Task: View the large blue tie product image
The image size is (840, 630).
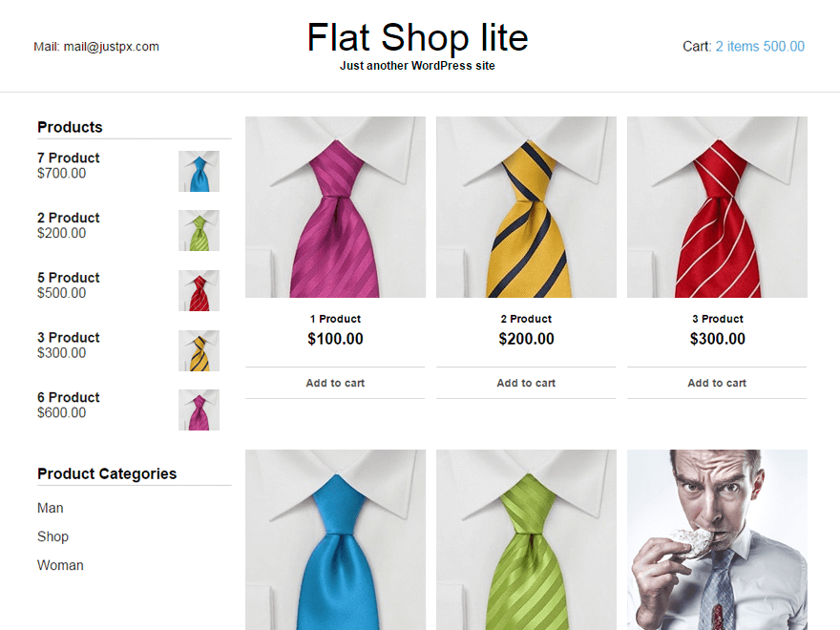Action: [x=335, y=540]
